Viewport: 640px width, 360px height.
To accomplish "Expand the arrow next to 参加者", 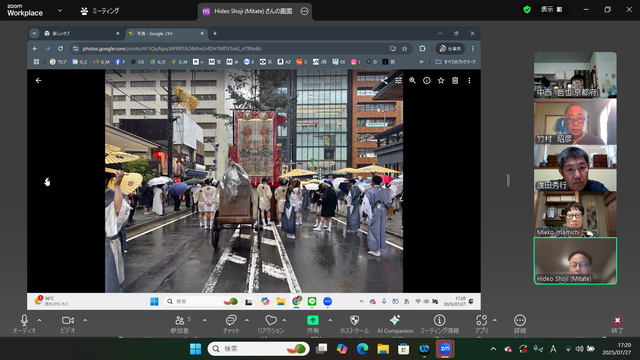I will [204, 320].
